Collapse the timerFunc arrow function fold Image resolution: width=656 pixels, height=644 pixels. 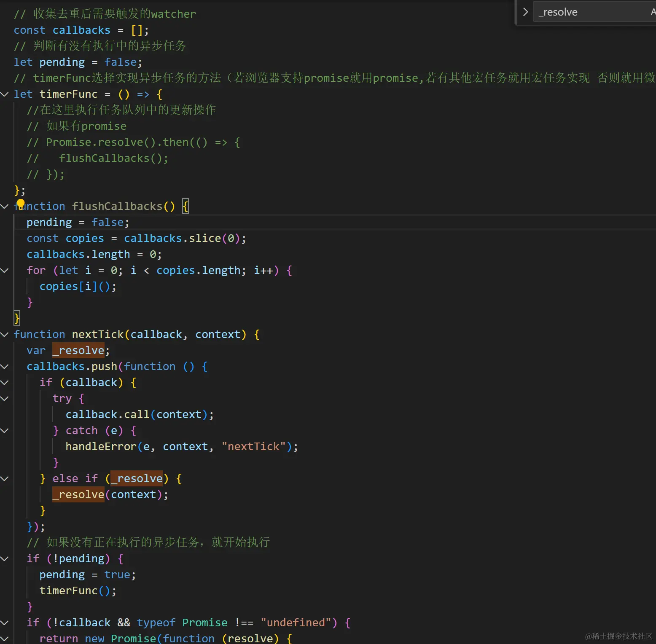5,94
